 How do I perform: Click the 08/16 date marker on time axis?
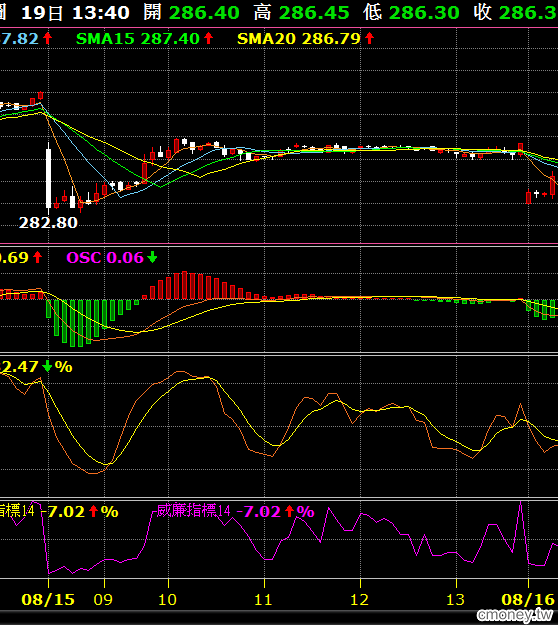pos(528,599)
